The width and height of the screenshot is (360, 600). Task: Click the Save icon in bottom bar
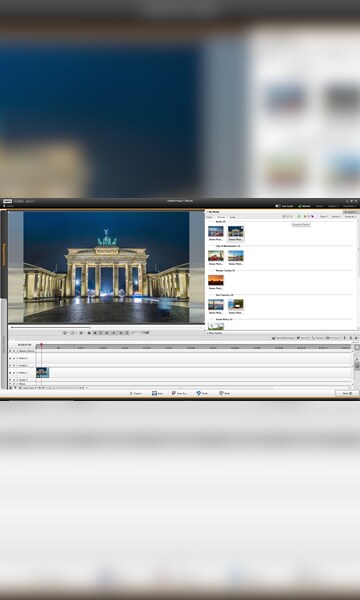click(x=154, y=393)
